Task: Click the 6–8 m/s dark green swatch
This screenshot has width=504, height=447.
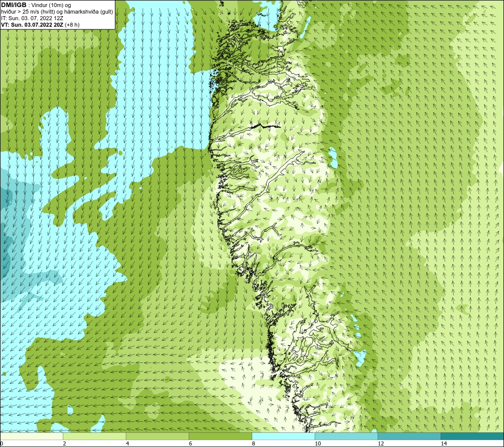Action: pos(220,436)
